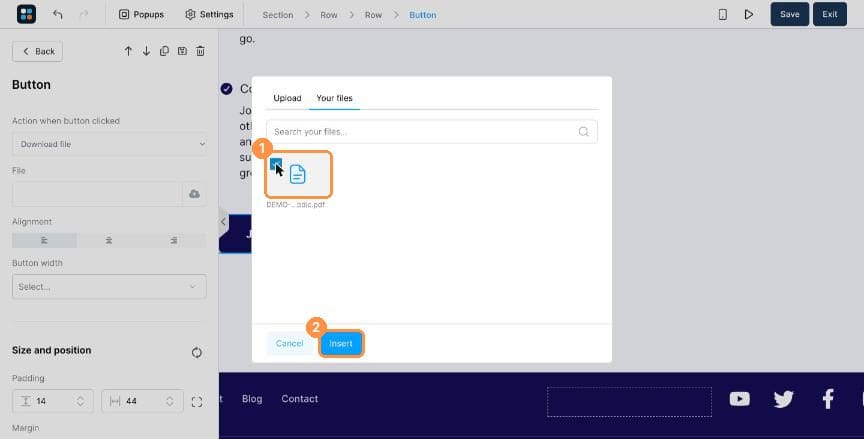Click the Facebook footer icon

[x=828, y=399]
